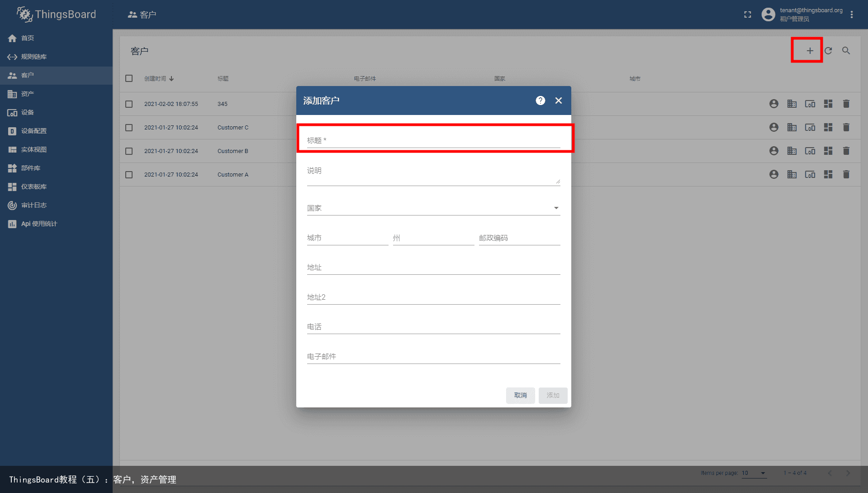The height and width of the screenshot is (493, 868).
Task: Delete Customer C
Action: click(x=846, y=127)
